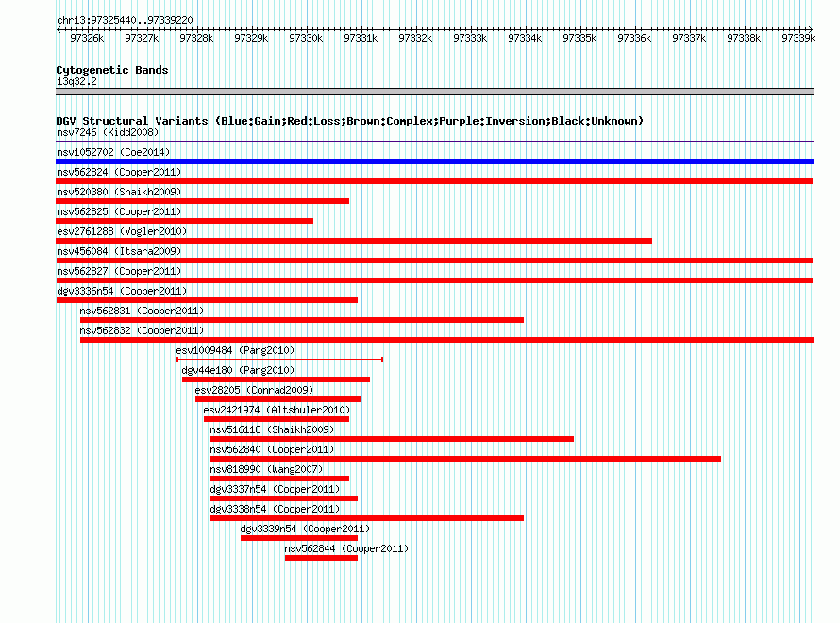Click the red nsv520380 variant bar
This screenshot has height=623, width=840.
point(203,201)
